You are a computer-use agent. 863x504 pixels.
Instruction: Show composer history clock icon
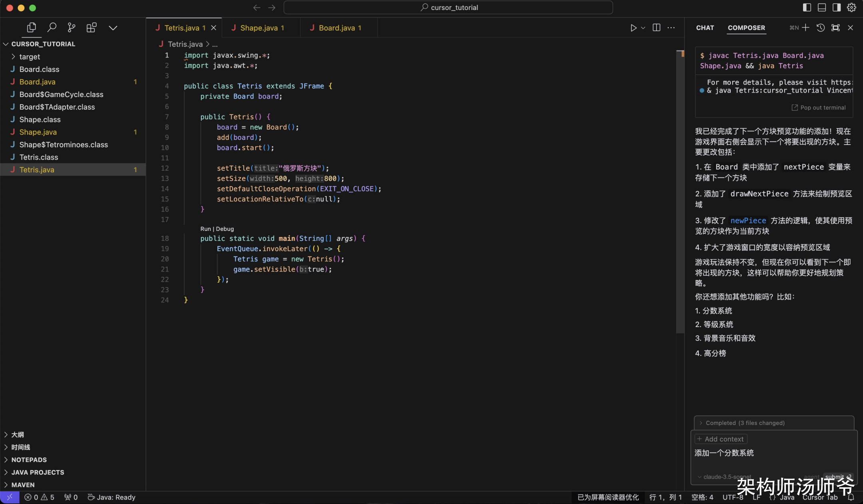tap(821, 28)
